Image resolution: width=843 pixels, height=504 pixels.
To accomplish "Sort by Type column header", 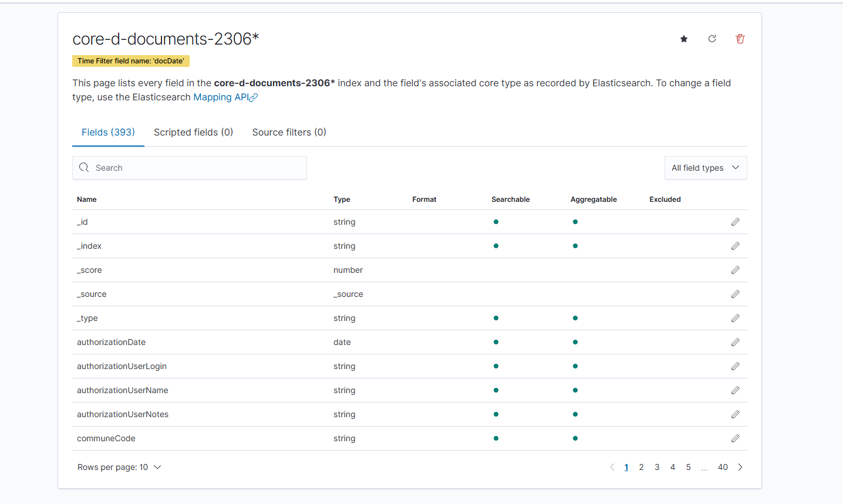I will (342, 199).
